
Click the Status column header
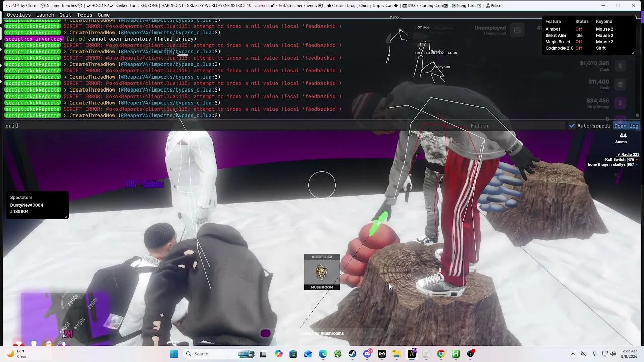[x=582, y=22]
